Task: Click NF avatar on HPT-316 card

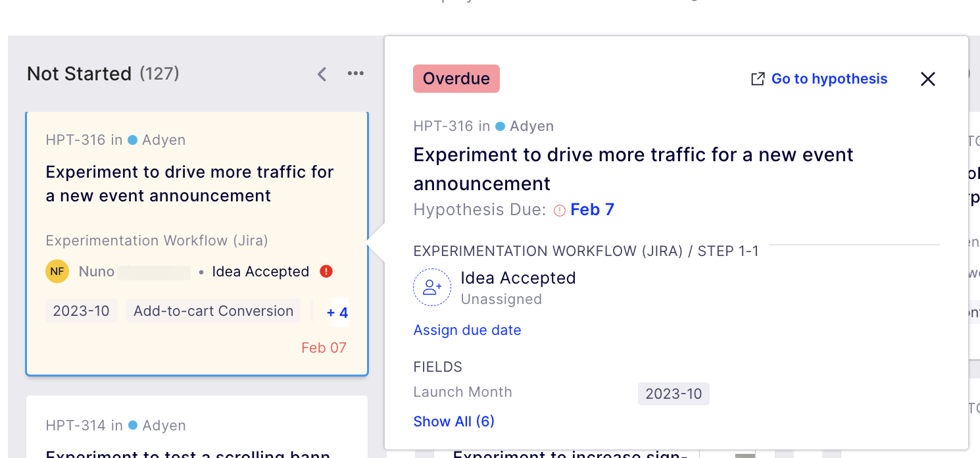Action: coord(57,271)
